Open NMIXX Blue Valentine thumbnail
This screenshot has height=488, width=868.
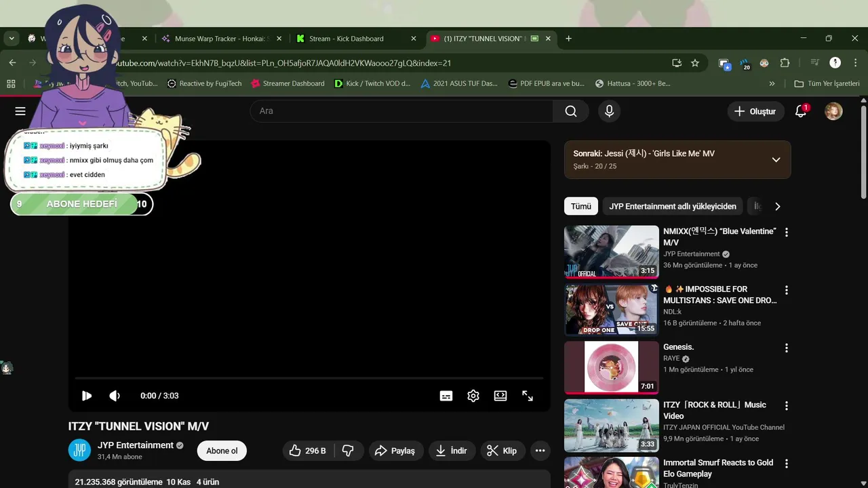coord(611,251)
